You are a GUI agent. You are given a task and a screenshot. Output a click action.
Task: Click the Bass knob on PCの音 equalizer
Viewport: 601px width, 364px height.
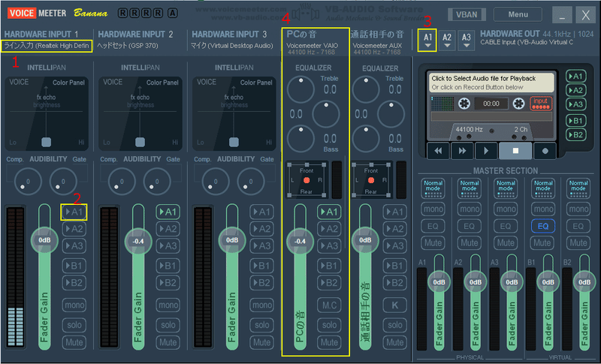[x=300, y=138]
